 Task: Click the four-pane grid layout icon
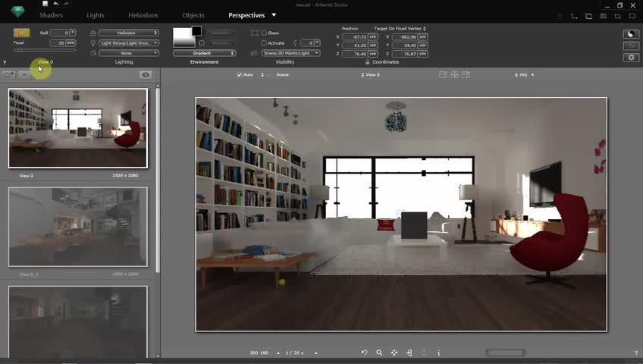point(454,74)
